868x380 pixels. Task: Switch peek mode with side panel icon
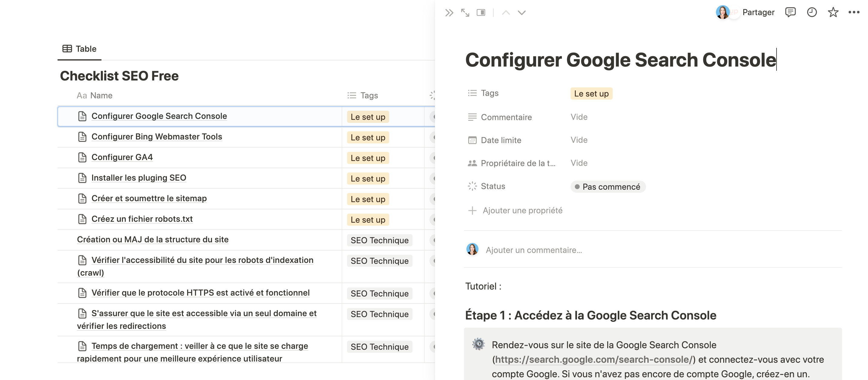tap(481, 13)
